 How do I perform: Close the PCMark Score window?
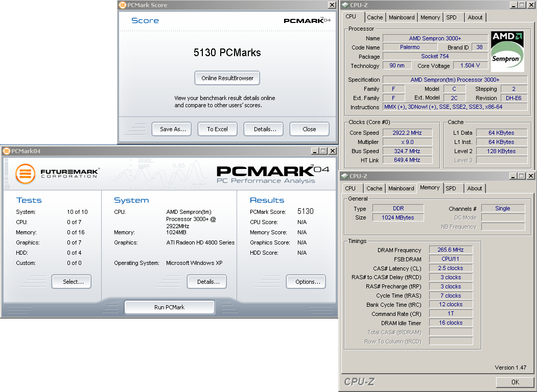click(x=332, y=5)
